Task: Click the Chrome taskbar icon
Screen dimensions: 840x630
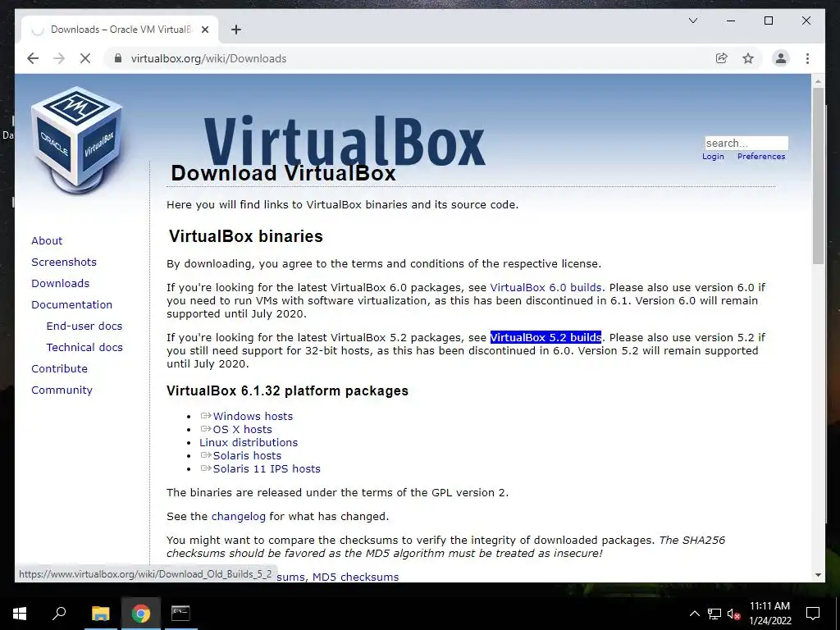Action: 140,614
